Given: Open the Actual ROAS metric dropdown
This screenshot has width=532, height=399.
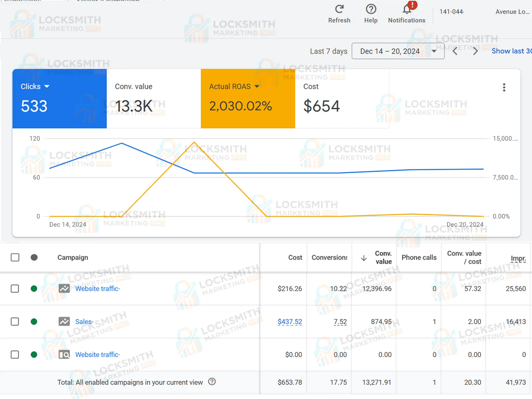Looking at the screenshot, I should coord(257,86).
